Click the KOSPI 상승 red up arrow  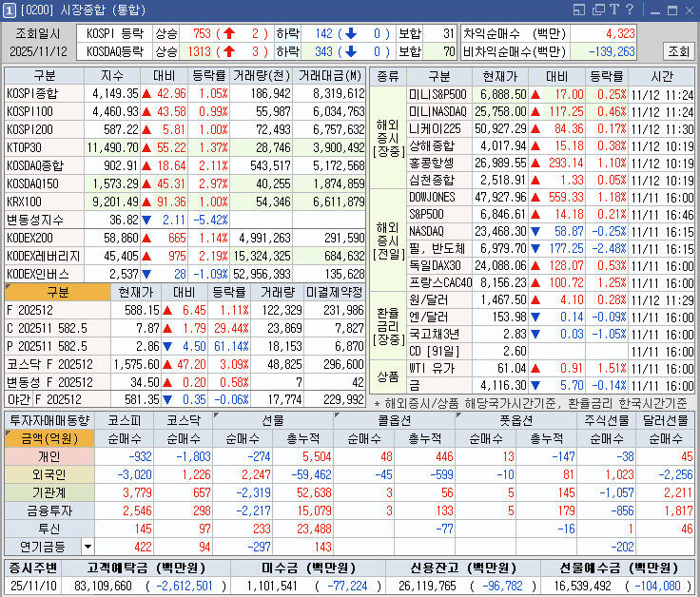pyautogui.click(x=229, y=33)
